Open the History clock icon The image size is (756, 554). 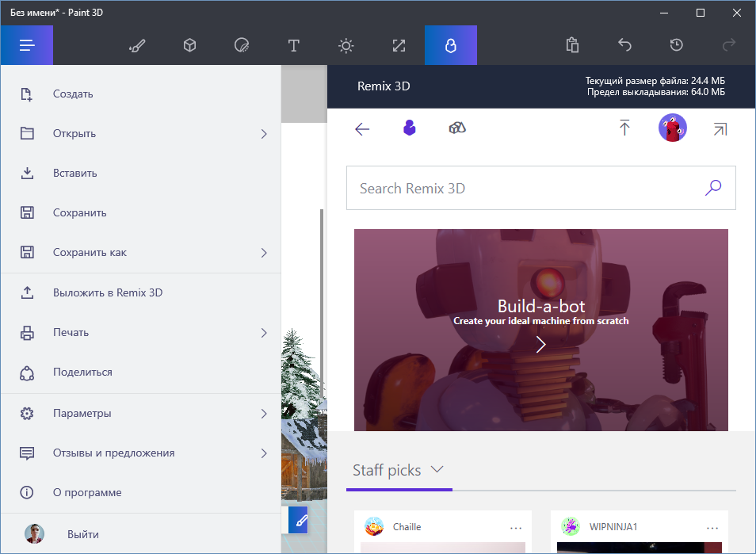(677, 45)
